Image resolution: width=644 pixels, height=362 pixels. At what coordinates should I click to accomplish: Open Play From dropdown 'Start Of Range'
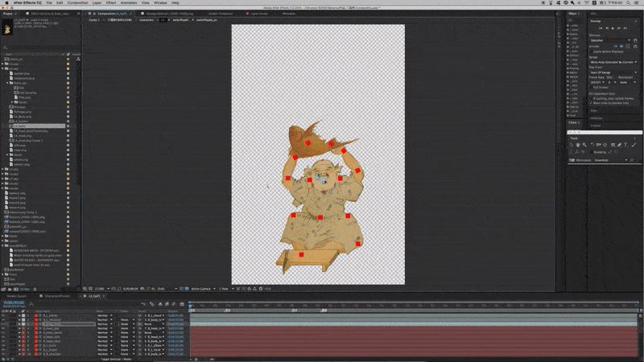(x=613, y=72)
